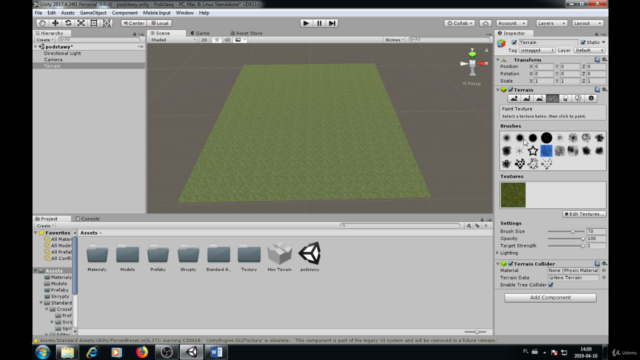Open the Materialy folder in Assets grid

[x=97, y=258]
